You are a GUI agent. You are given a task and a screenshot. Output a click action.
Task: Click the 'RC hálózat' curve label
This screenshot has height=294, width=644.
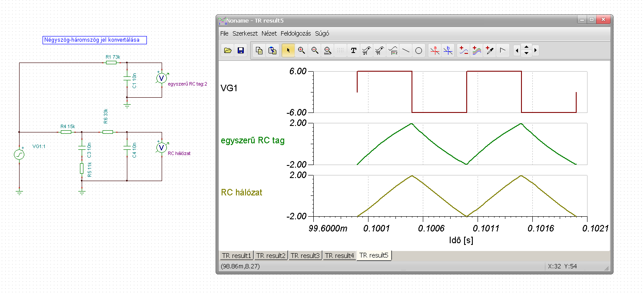tap(242, 192)
